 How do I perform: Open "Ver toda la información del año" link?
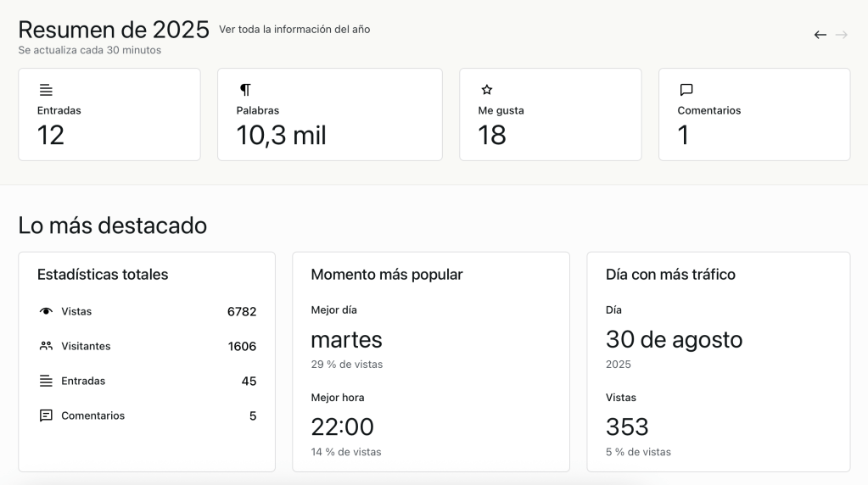(294, 30)
